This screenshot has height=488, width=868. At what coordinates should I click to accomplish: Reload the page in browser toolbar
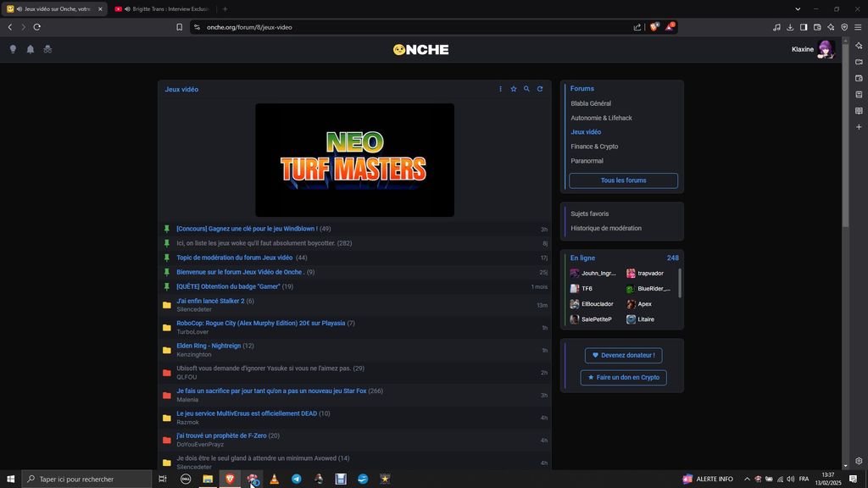[37, 27]
